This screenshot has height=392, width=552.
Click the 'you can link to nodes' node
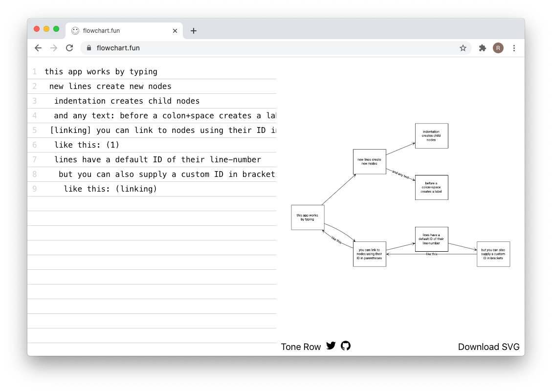pyautogui.click(x=370, y=254)
